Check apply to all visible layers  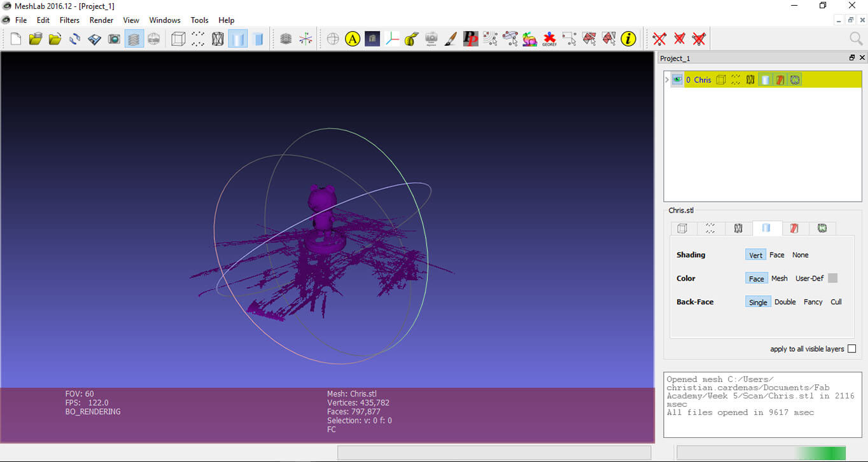pyautogui.click(x=852, y=349)
